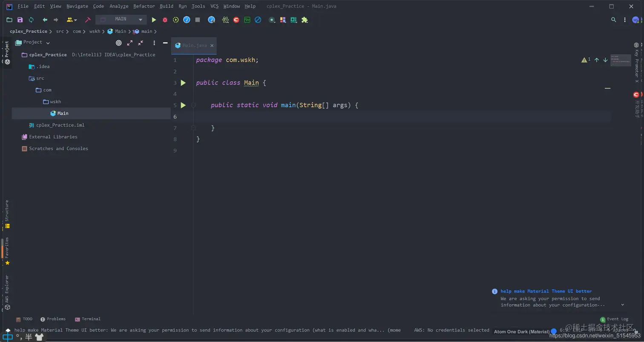This screenshot has height=342, width=644.
Task: Click the blue slashed circle icon
Action: tap(258, 20)
